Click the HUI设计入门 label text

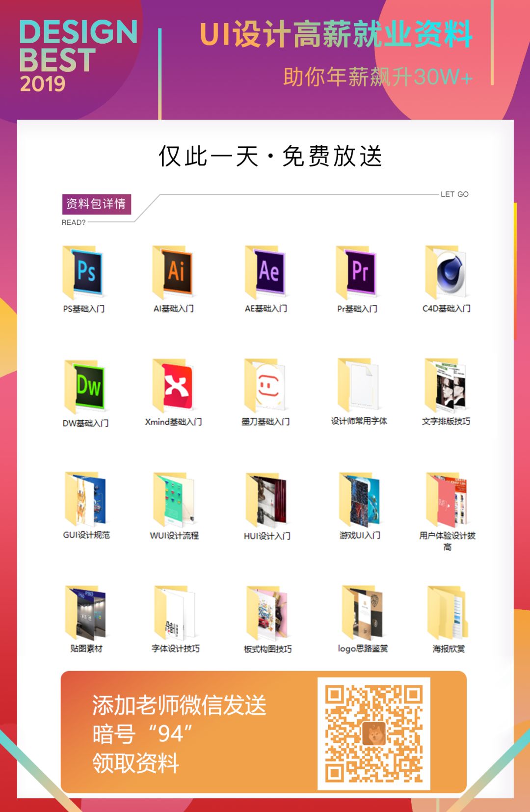[x=267, y=536]
